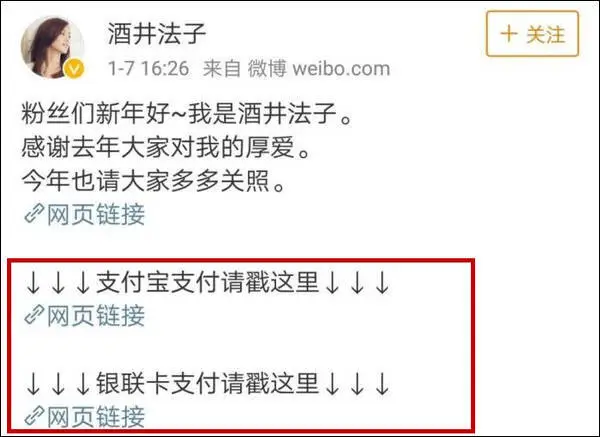Viewport: 600px width, 437px height.
Task: Click the 关注 follow button
Action: [x=532, y=34]
